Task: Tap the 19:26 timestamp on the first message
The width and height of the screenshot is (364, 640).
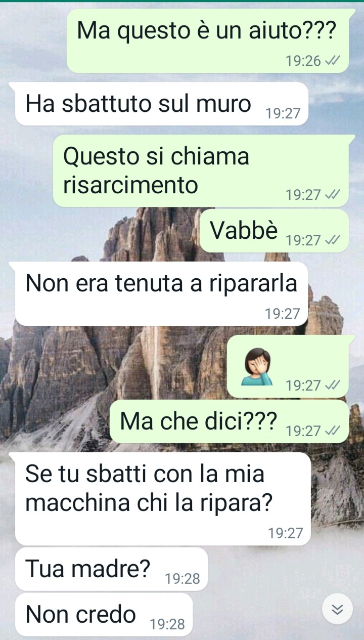Action: click(303, 61)
